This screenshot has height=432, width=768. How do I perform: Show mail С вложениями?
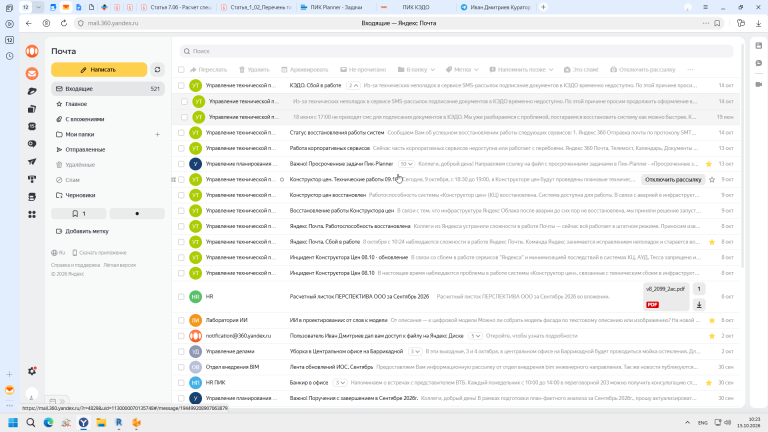85,119
